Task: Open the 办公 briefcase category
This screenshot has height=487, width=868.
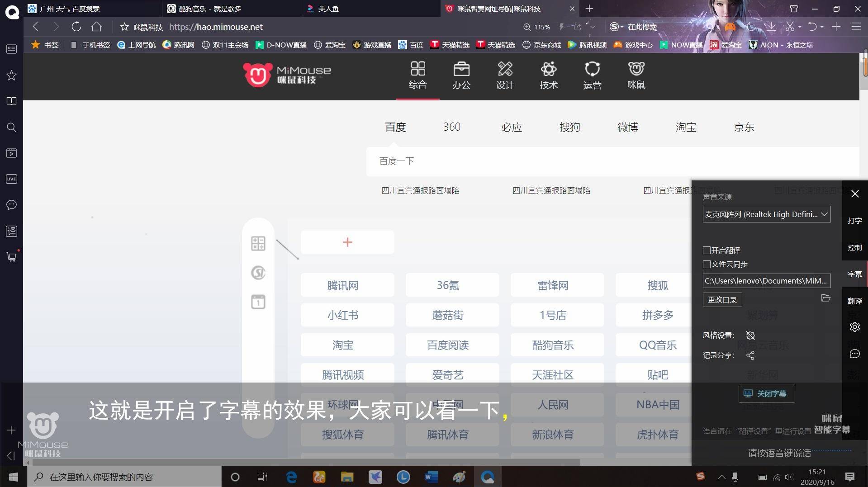Action: 461,75
